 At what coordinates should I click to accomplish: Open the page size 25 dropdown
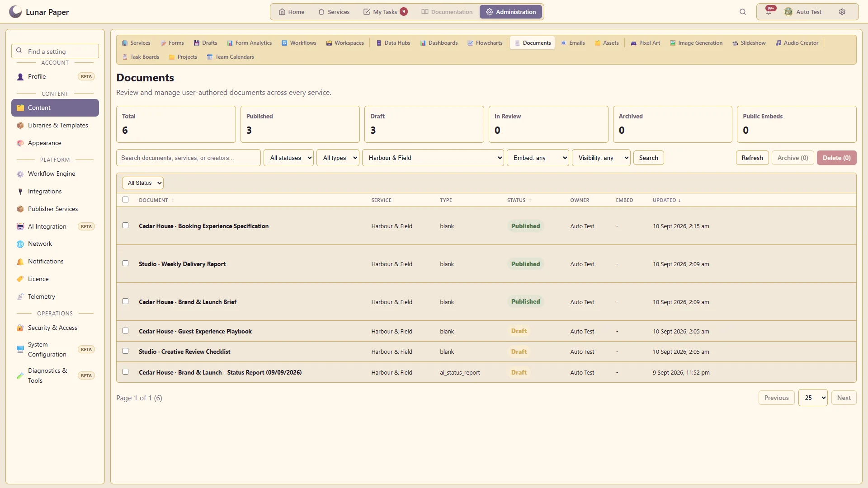tap(813, 398)
